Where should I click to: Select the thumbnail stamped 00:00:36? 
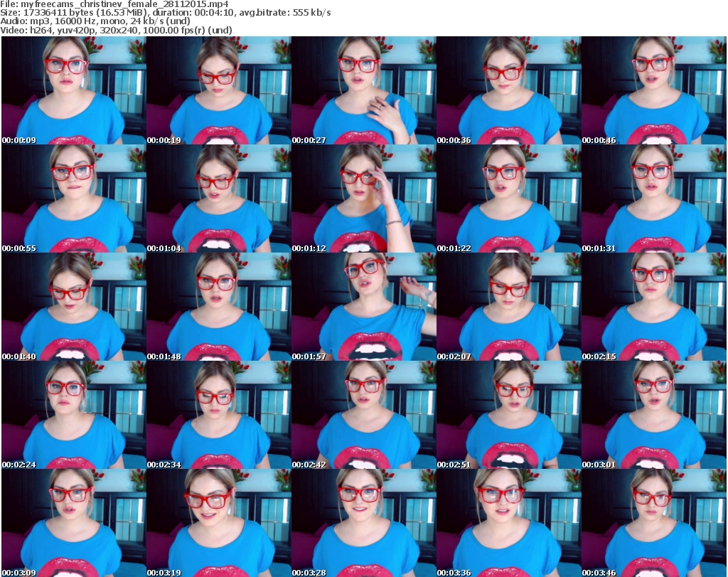point(508,90)
